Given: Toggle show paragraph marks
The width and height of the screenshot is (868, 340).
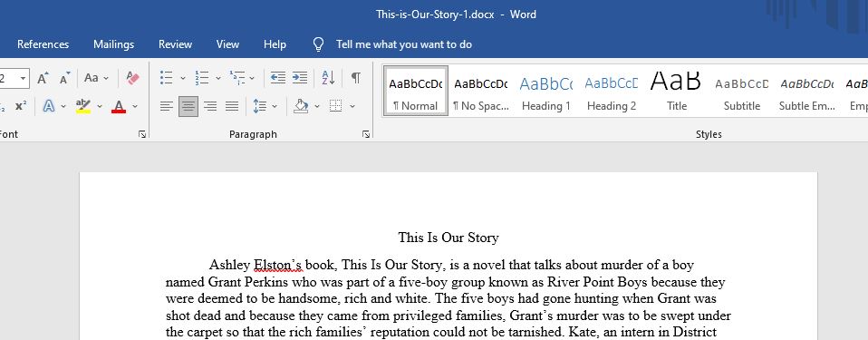Looking at the screenshot, I should 356,78.
